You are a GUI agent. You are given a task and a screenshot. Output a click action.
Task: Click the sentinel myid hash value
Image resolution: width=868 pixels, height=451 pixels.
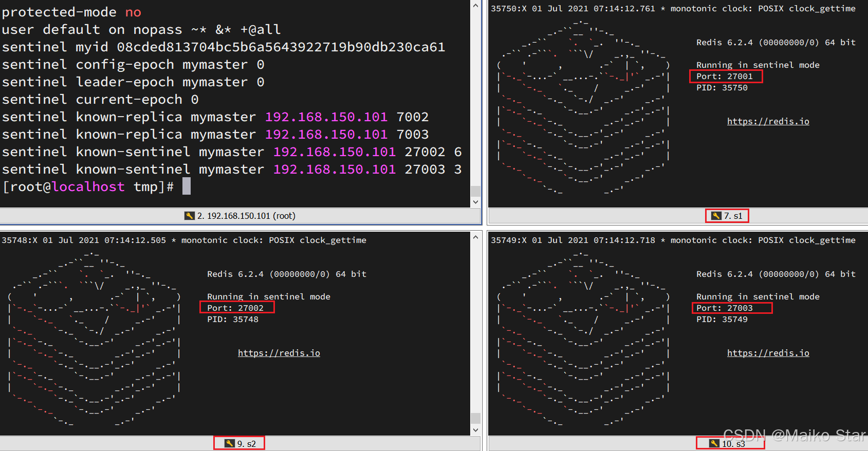click(281, 47)
